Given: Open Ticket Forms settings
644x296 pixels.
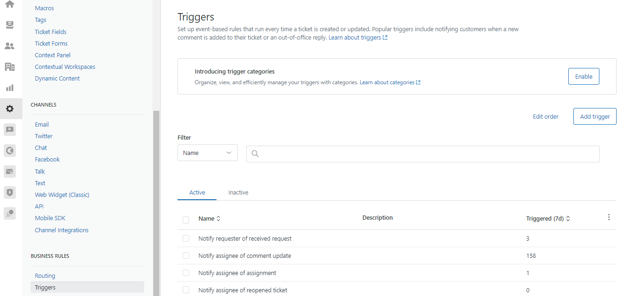Looking at the screenshot, I should (51, 43).
